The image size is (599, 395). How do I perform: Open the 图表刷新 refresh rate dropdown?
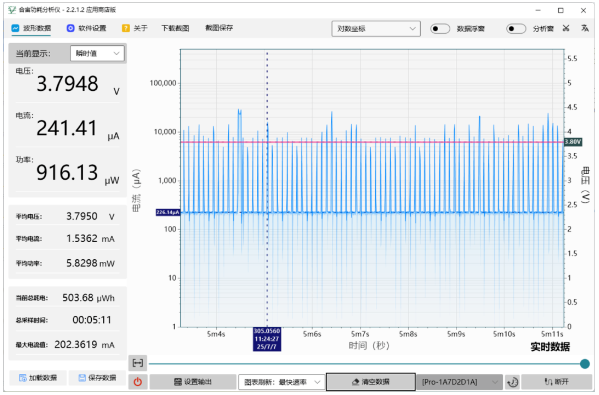(x=282, y=382)
